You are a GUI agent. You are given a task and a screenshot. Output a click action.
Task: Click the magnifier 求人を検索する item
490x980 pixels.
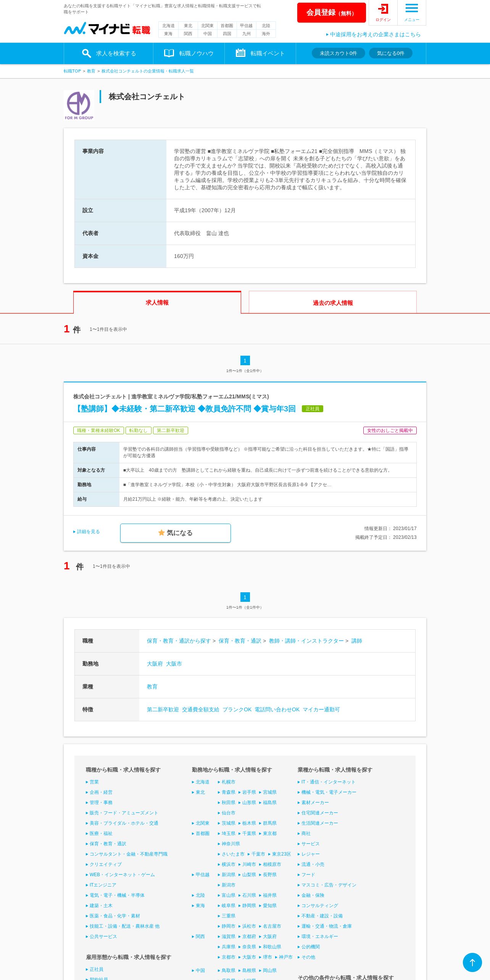click(109, 53)
